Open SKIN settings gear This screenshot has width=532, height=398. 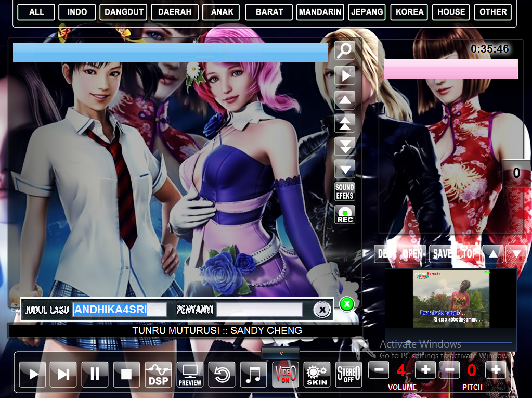317,374
